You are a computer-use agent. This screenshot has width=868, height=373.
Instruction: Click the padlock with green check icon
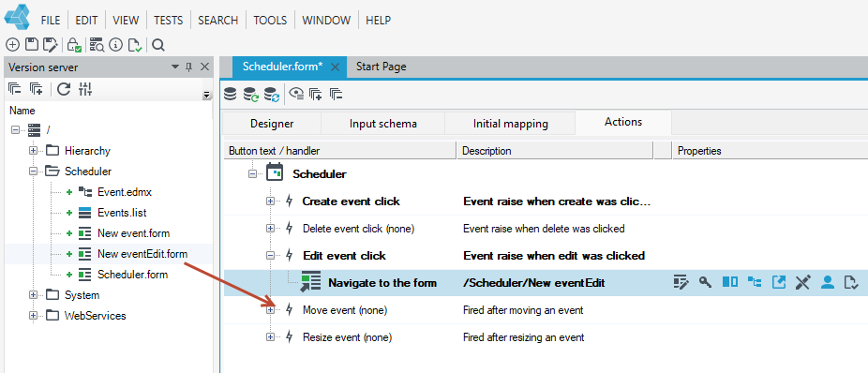[x=74, y=45]
